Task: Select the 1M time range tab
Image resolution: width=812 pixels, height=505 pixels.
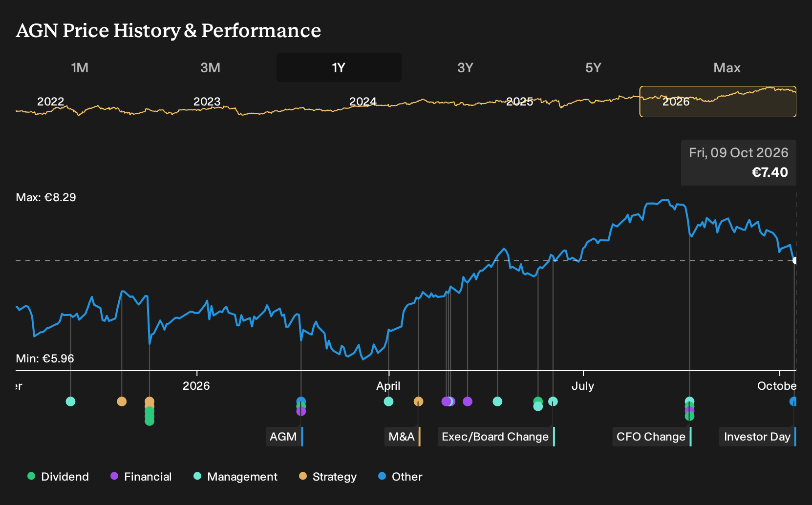Action: (x=80, y=67)
